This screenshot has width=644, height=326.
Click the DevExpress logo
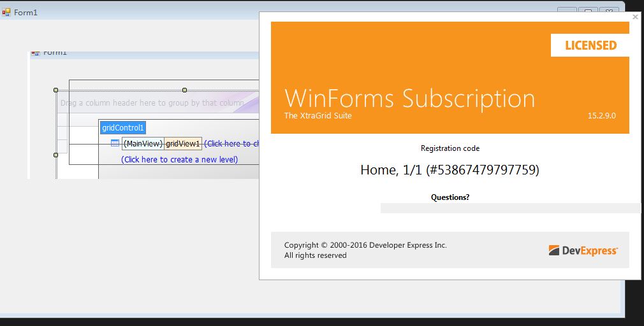click(x=583, y=250)
